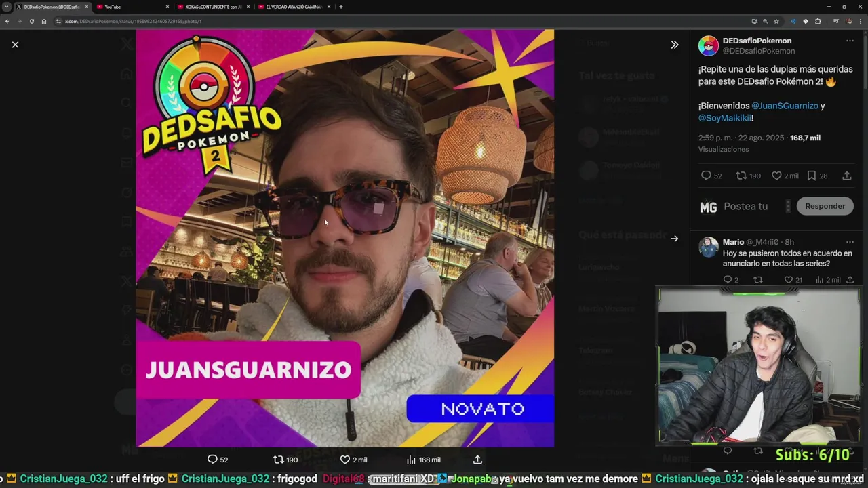View analytics icon below photo showing 168 mil
This screenshot has width=868, height=488.
(x=411, y=460)
